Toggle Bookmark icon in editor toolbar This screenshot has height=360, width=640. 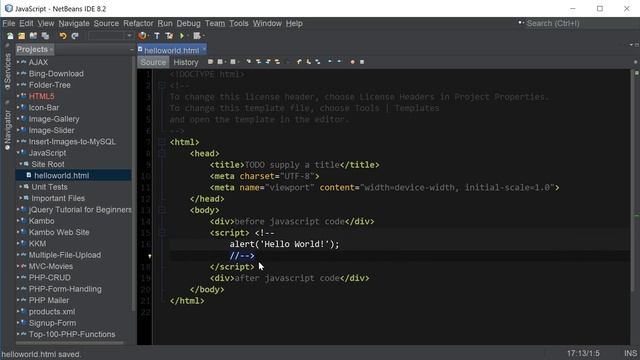tap(318, 62)
